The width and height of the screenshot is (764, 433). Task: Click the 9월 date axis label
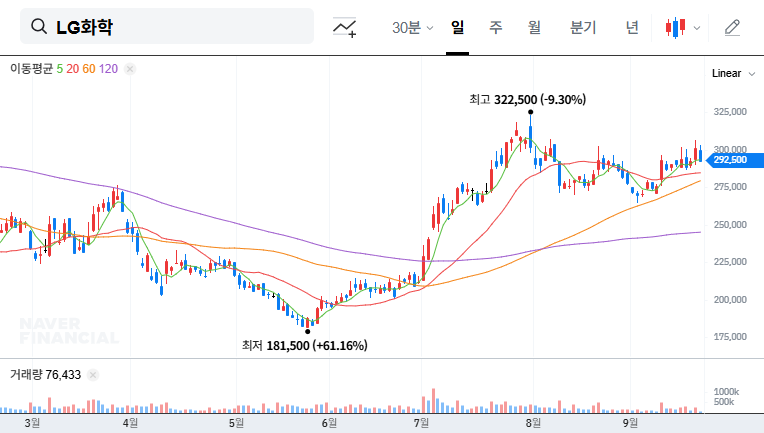click(x=630, y=423)
